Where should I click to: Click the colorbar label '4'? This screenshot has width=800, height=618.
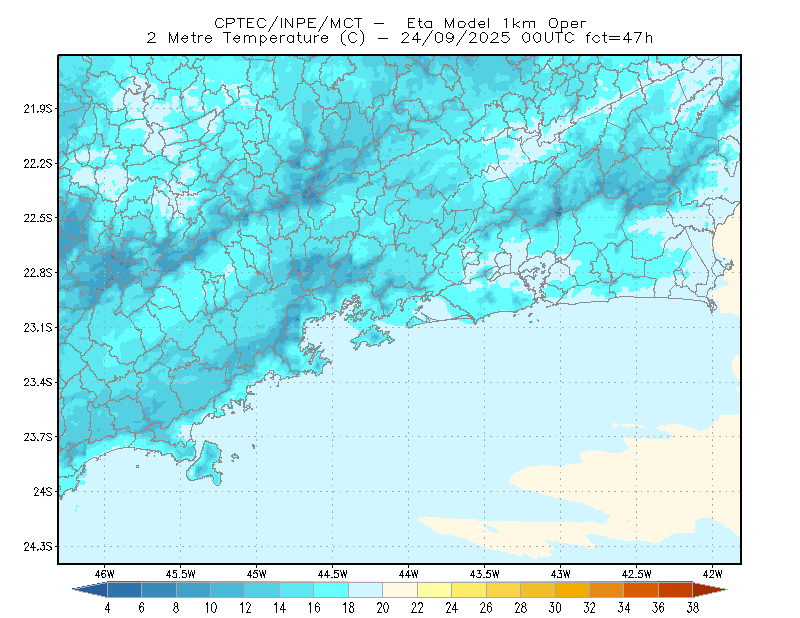(107, 608)
